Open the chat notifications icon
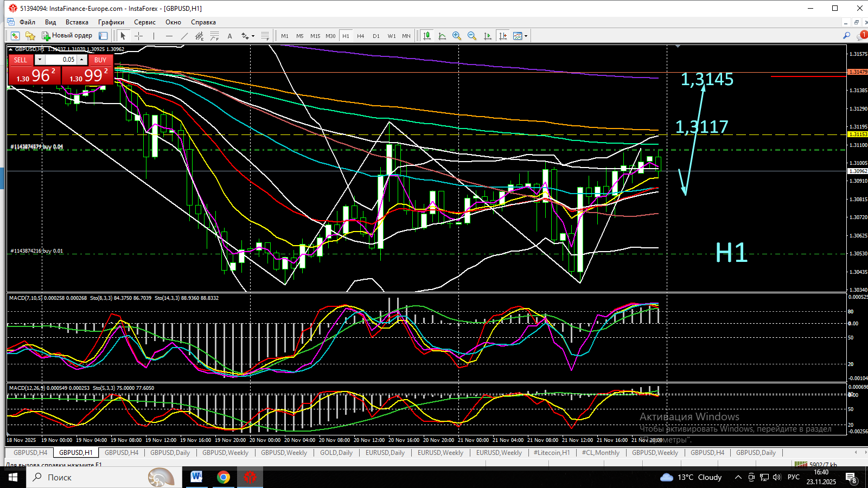This screenshot has height=488, width=868. (861, 36)
